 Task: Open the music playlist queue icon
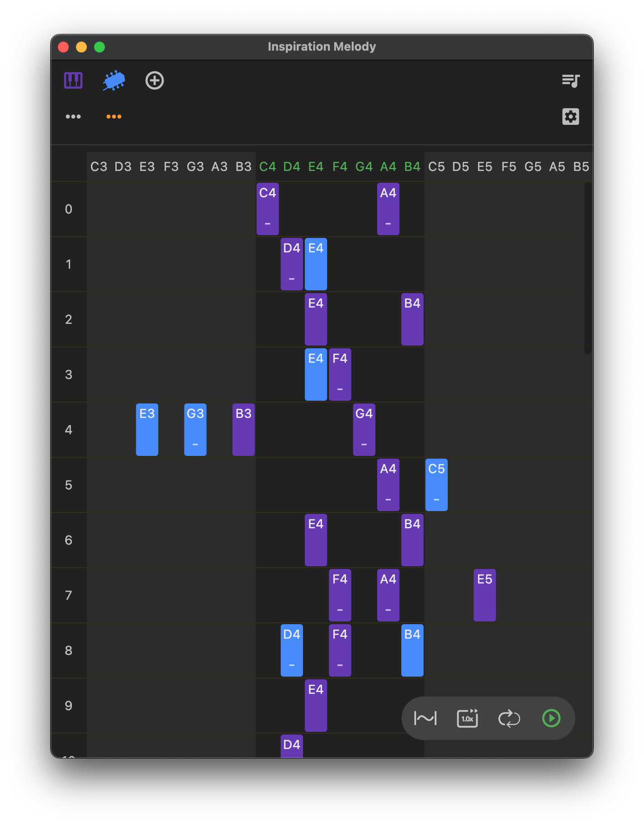(571, 81)
